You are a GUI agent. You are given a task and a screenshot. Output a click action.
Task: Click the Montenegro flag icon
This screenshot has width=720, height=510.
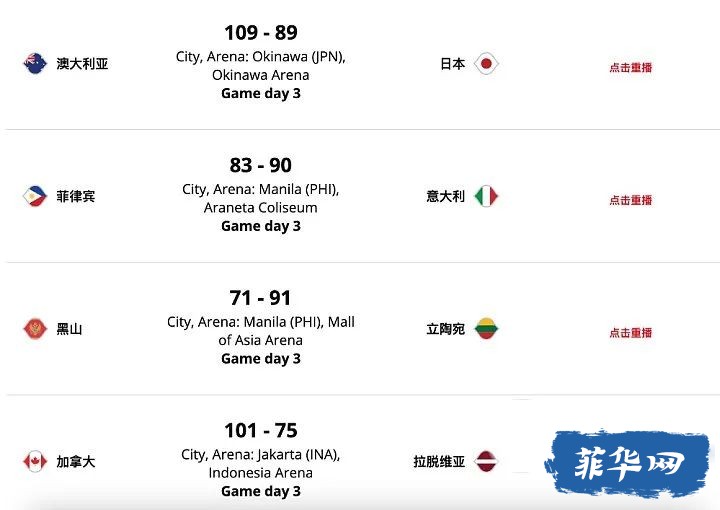pyautogui.click(x=35, y=329)
